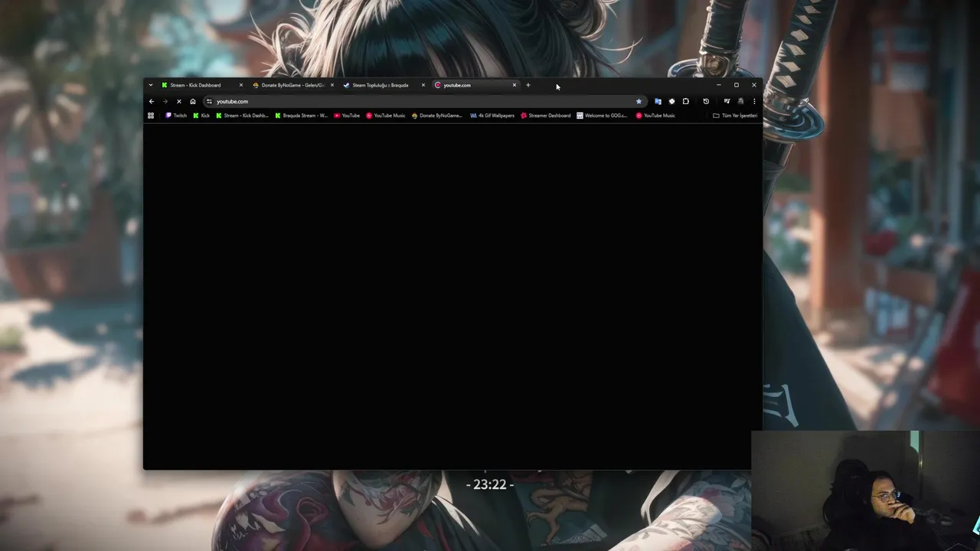Stop loading the page
This screenshot has height=551, width=980.
[x=179, y=101]
